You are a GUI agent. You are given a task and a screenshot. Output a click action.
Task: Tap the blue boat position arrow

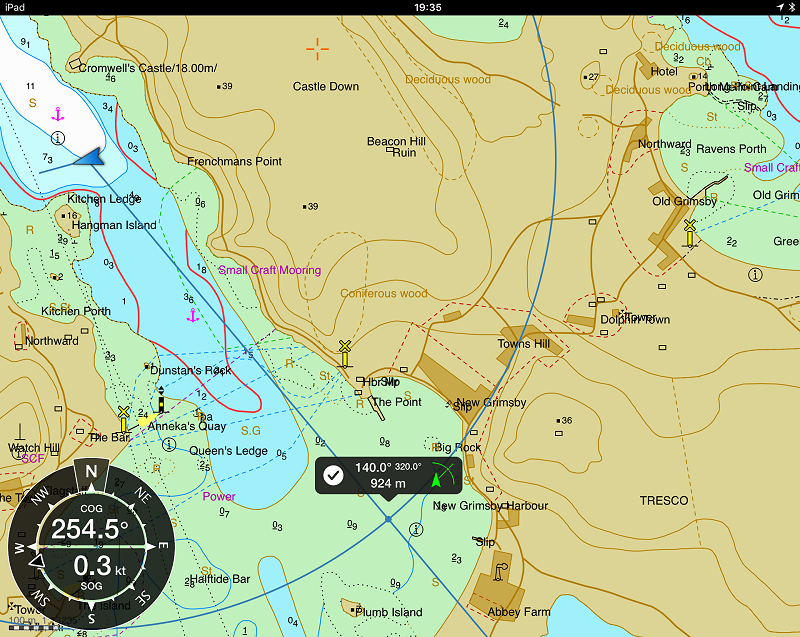pyautogui.click(x=90, y=158)
